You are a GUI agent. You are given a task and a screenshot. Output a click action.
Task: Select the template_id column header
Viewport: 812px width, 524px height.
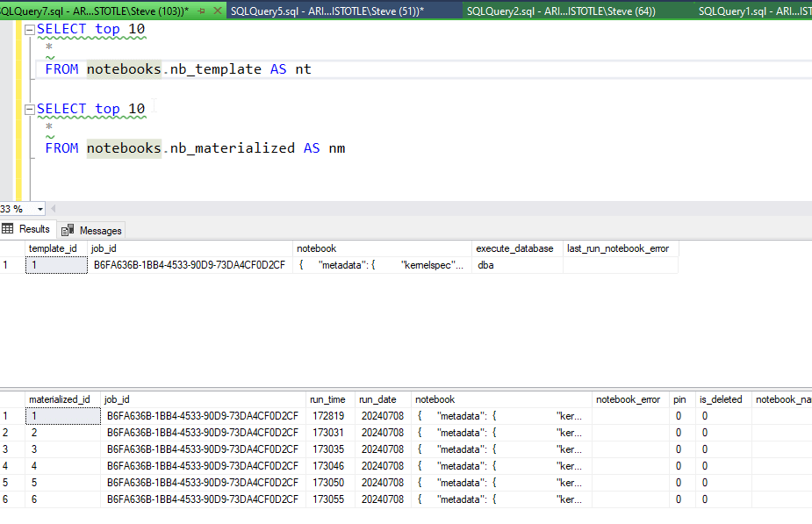tap(56, 248)
